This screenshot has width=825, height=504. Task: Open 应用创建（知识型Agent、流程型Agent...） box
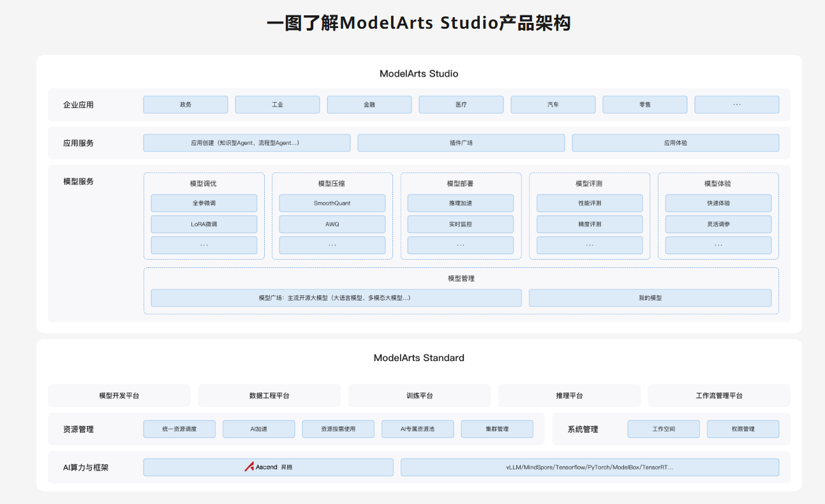[247, 143]
